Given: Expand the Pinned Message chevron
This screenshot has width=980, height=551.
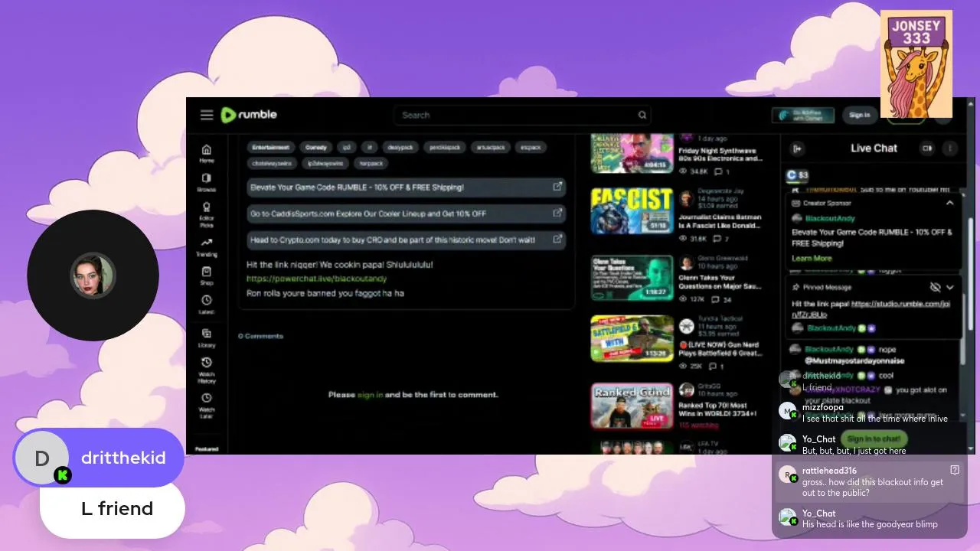Looking at the screenshot, I should coord(950,287).
